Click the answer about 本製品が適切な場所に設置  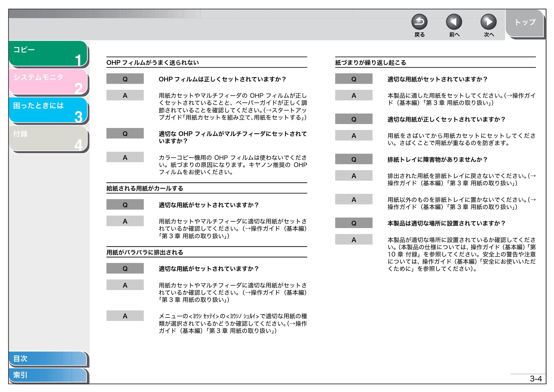pos(461,254)
